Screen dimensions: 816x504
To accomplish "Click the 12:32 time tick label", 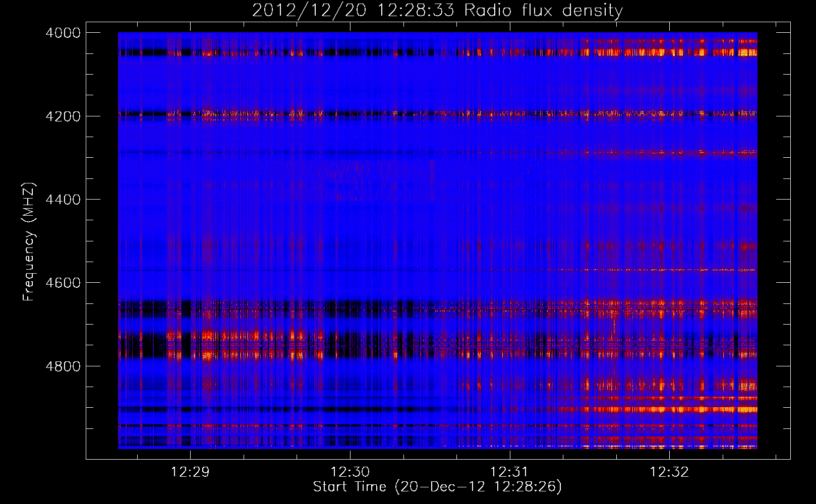I will (x=669, y=472).
